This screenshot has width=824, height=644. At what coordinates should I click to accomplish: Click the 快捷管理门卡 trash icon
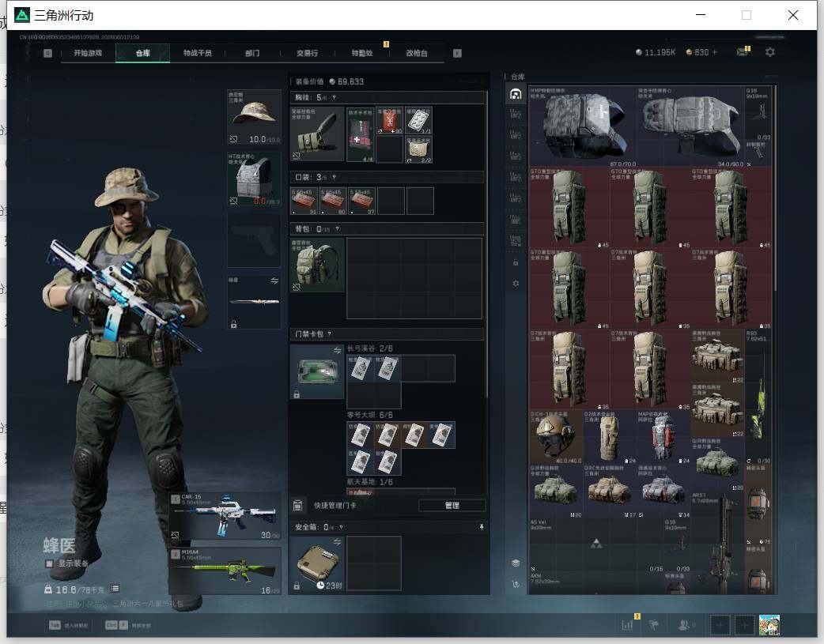(x=297, y=506)
